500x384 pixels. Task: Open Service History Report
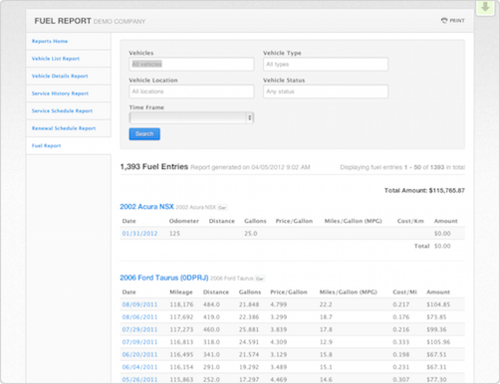pos(60,93)
